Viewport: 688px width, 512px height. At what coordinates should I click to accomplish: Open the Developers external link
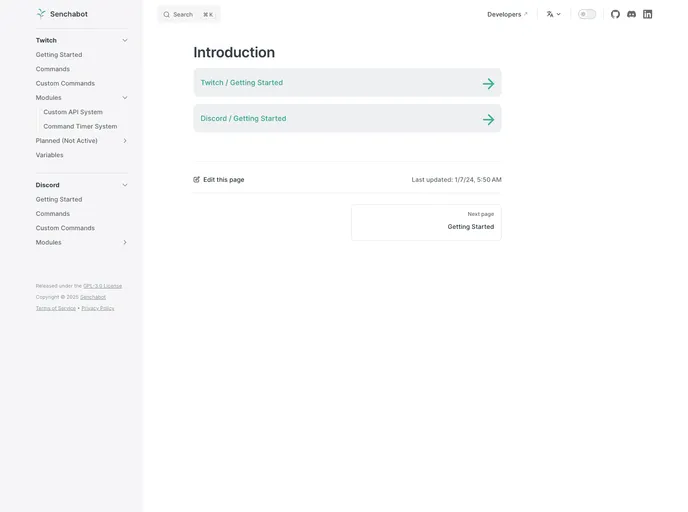coord(507,14)
